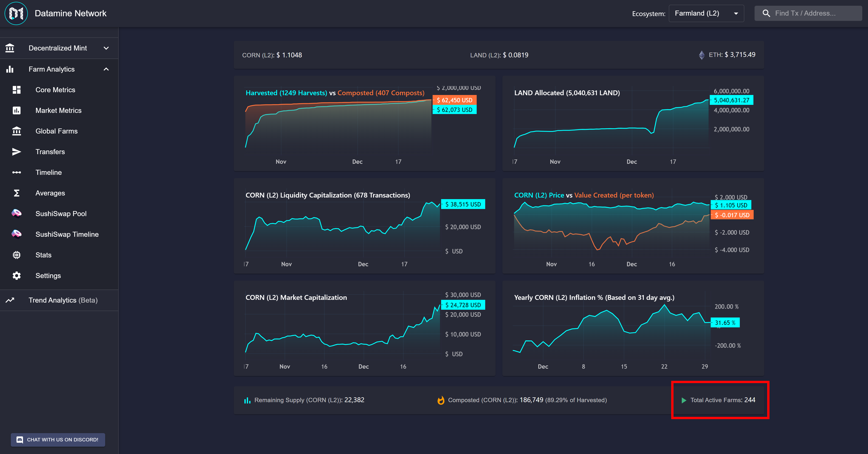Open the Ecosystem Farmland (L2) dropdown
Viewport: 868px width, 454px height.
point(706,14)
